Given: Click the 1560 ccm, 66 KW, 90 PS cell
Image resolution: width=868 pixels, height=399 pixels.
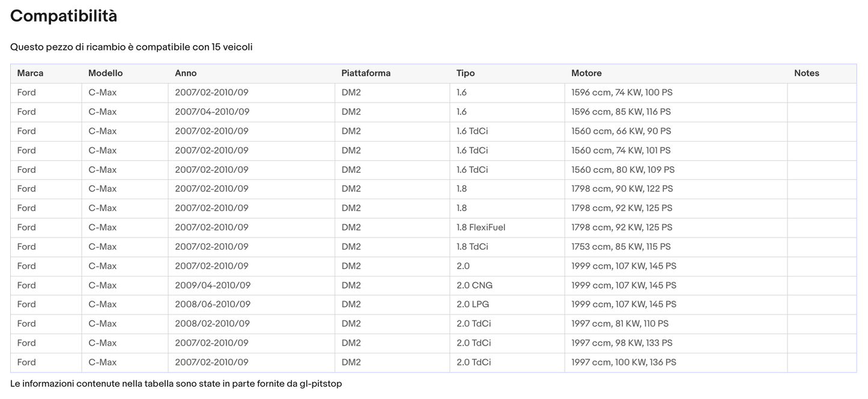Looking at the screenshot, I should [621, 131].
